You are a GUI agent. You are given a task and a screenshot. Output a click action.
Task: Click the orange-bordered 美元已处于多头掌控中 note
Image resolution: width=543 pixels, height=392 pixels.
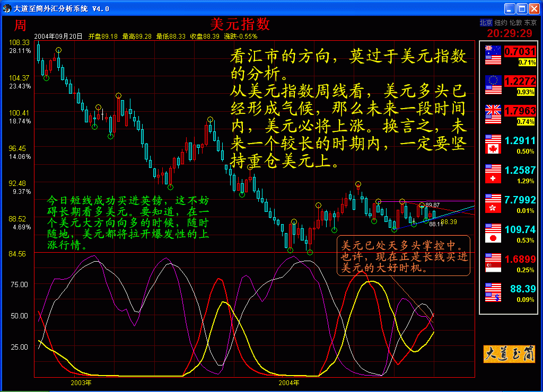click(x=404, y=256)
